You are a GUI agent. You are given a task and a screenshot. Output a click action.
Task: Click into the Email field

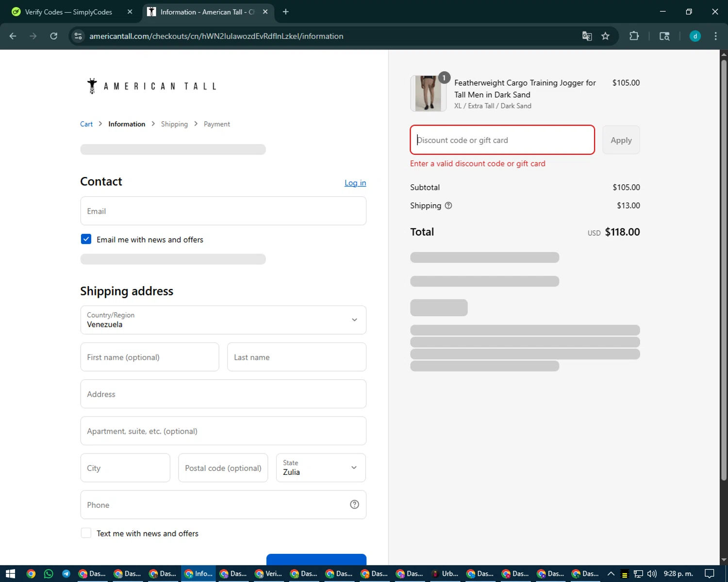point(223,211)
